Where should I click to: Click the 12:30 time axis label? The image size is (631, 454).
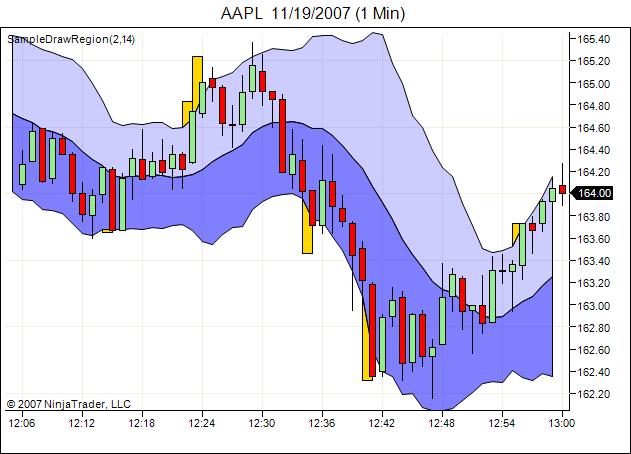(x=262, y=423)
